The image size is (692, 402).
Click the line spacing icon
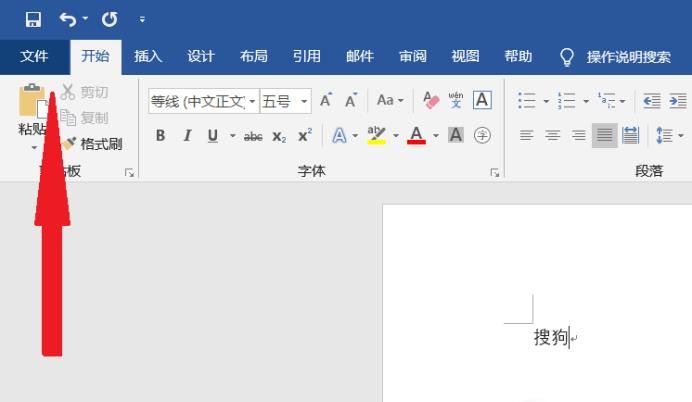(664, 135)
